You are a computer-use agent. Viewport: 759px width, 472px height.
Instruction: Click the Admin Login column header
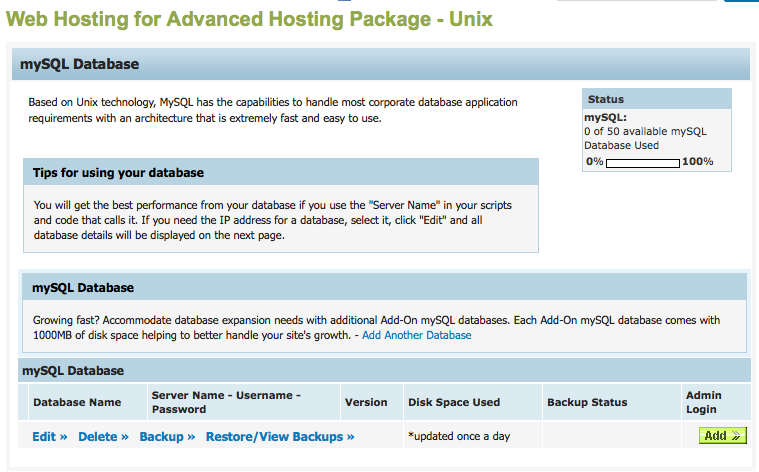(704, 402)
